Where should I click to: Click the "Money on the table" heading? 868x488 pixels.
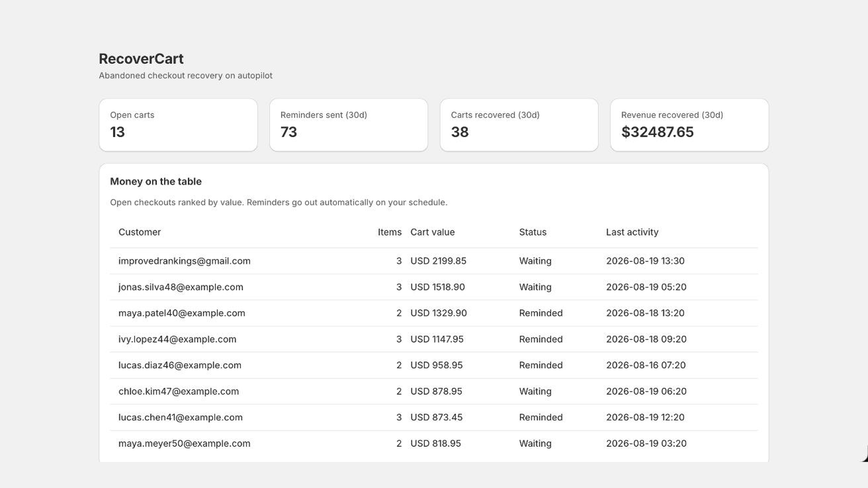pos(156,182)
